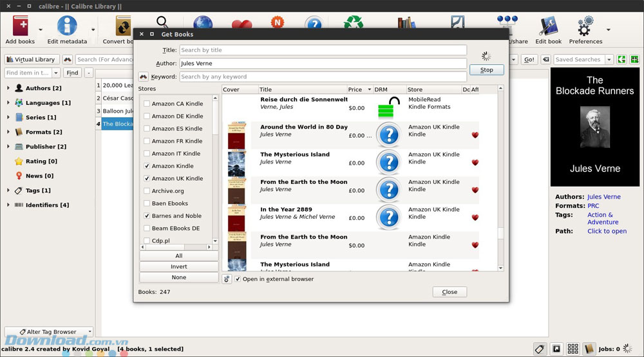644x357 pixels.
Task: Click the store list horizontal scrollbar
Action: click(176, 247)
